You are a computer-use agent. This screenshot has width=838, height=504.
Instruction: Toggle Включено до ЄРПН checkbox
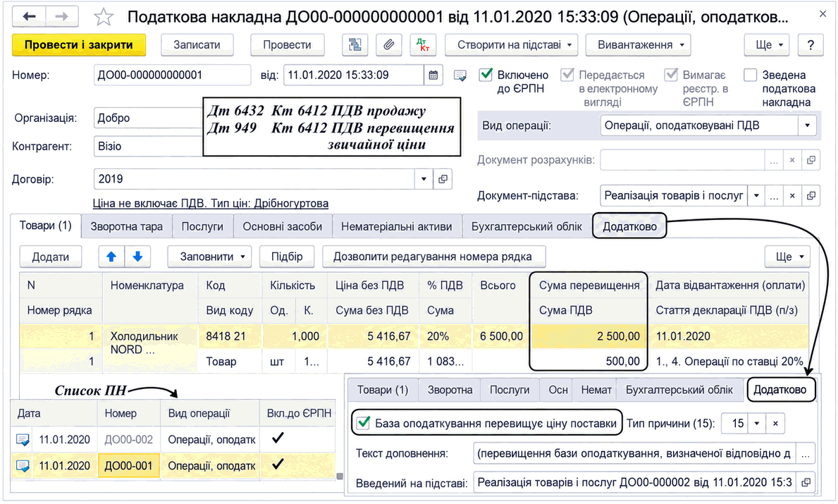[x=486, y=74]
